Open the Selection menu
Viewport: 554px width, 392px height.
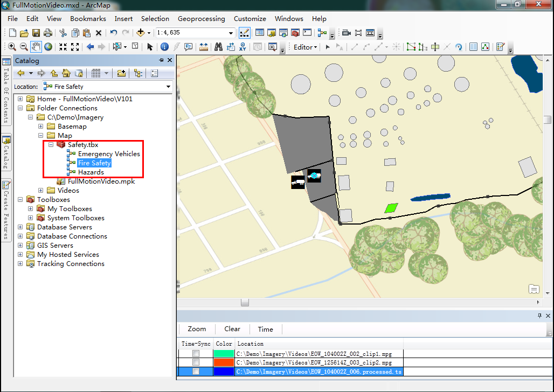(x=155, y=19)
